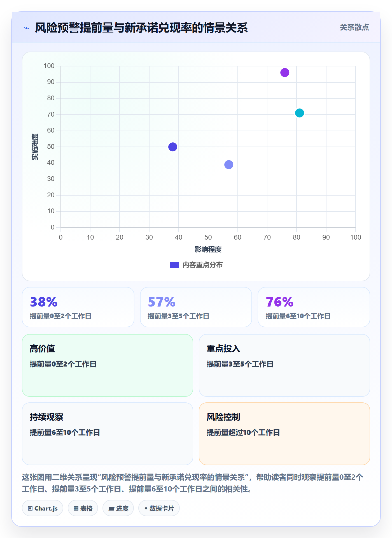Click the 影响程度 x-axis title
This screenshot has height=538, width=392.
208,249
